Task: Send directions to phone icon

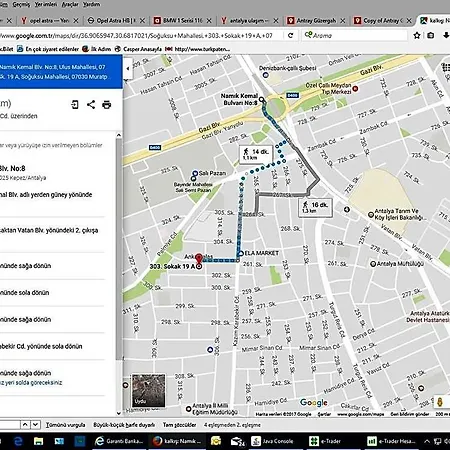Action: (75, 105)
